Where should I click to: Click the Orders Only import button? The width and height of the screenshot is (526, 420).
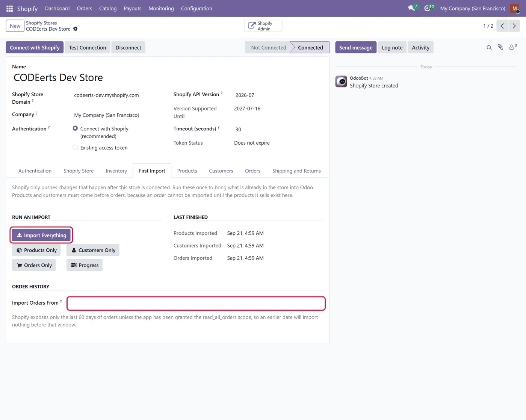(34, 265)
